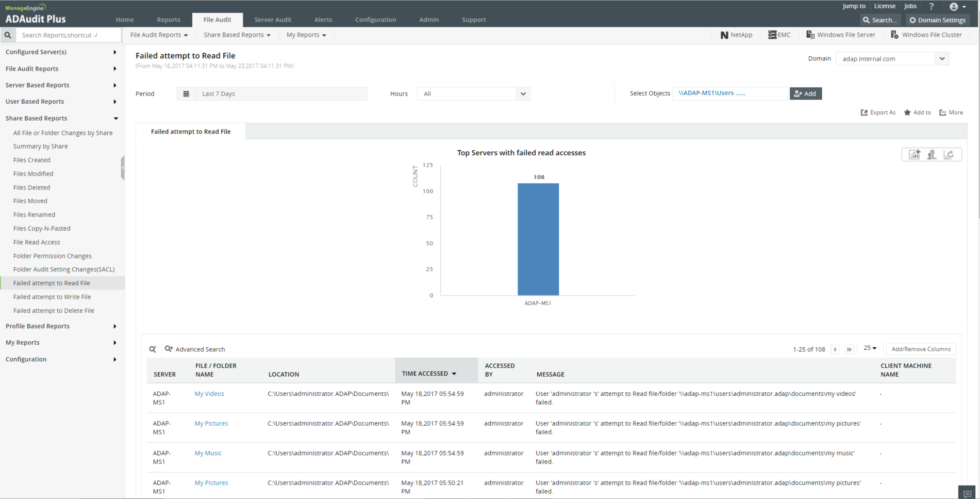Image resolution: width=980 pixels, height=499 pixels.
Task: Switch to the Server Audit tab
Action: point(273,20)
